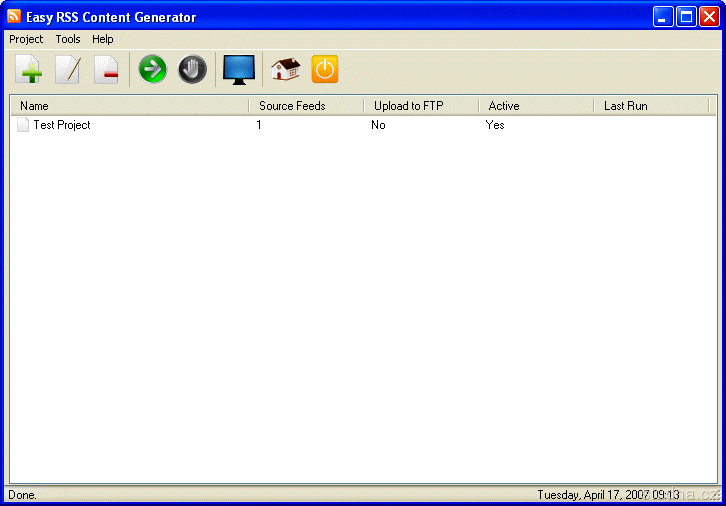
Task: Click the RSS icon in title bar
Action: pos(14,17)
